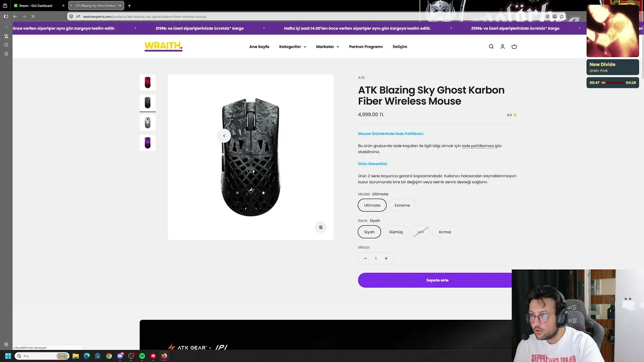644x362 pixels.
Task: Add product to cart with Sepete ekle
Action: tap(437, 280)
